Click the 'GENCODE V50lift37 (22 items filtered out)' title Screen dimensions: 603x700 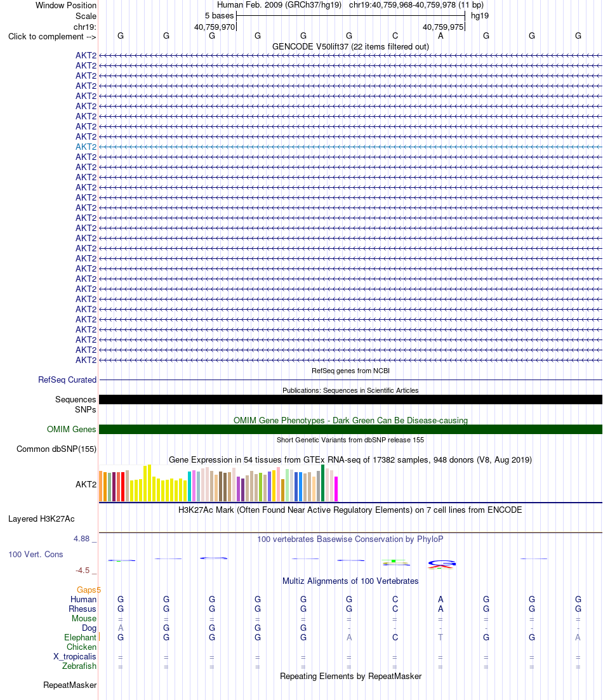pos(350,47)
